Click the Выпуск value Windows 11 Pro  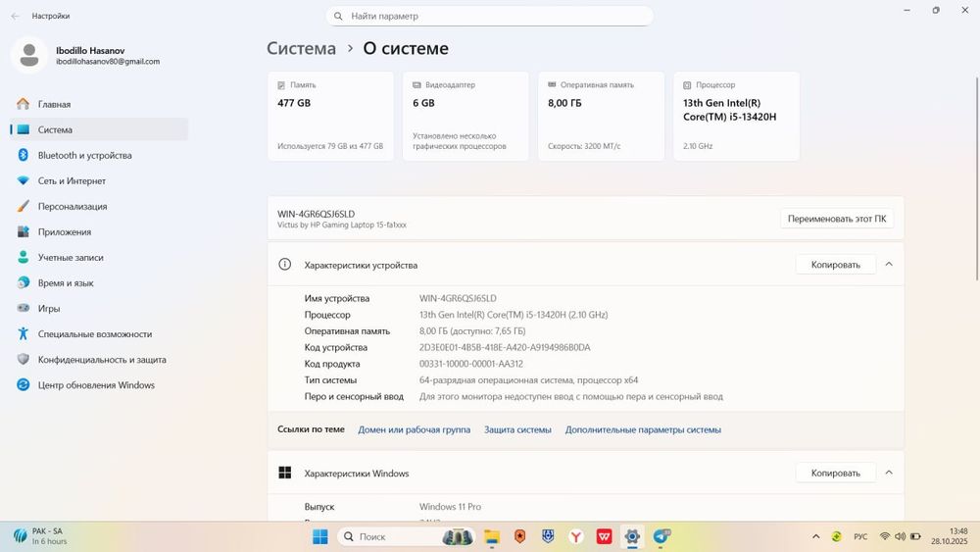(x=450, y=506)
